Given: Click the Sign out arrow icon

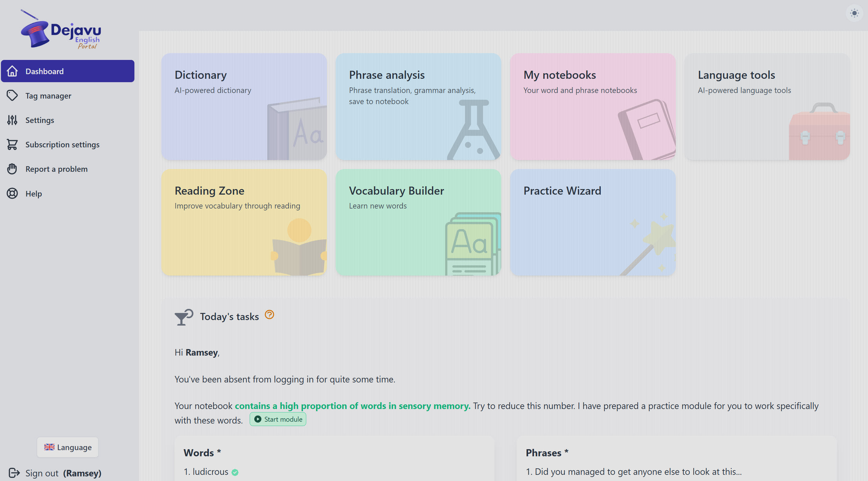Looking at the screenshot, I should click(14, 473).
